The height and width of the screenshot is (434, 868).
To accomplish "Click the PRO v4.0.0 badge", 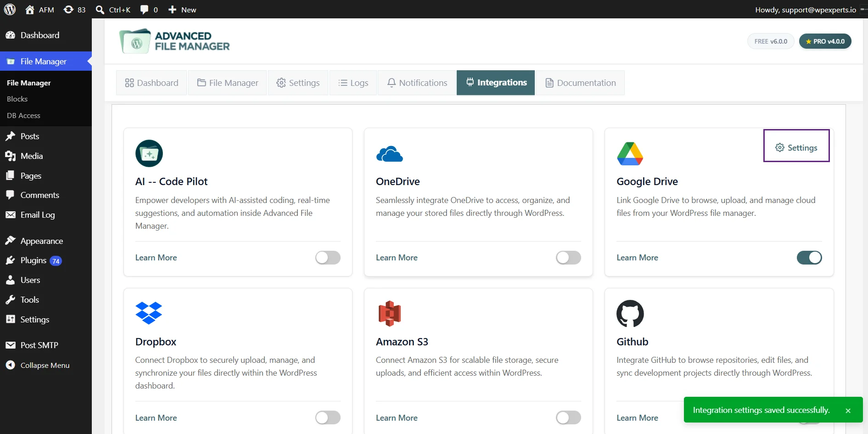I will tap(825, 41).
